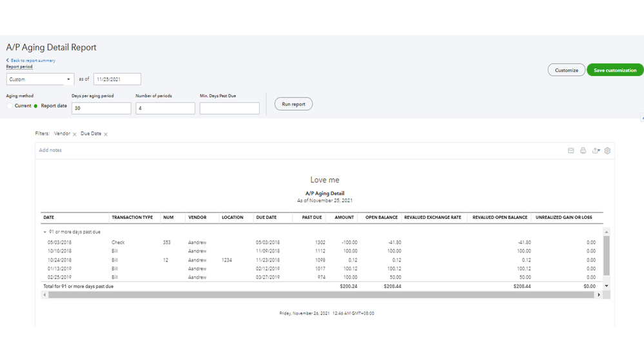The image size is (644, 362).
Task: Collapse the 91 or more days past due group
Action: pos(45,231)
